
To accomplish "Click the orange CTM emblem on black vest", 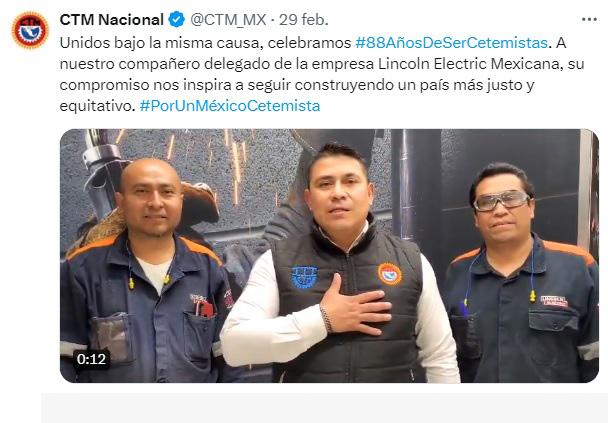I will (x=390, y=274).
